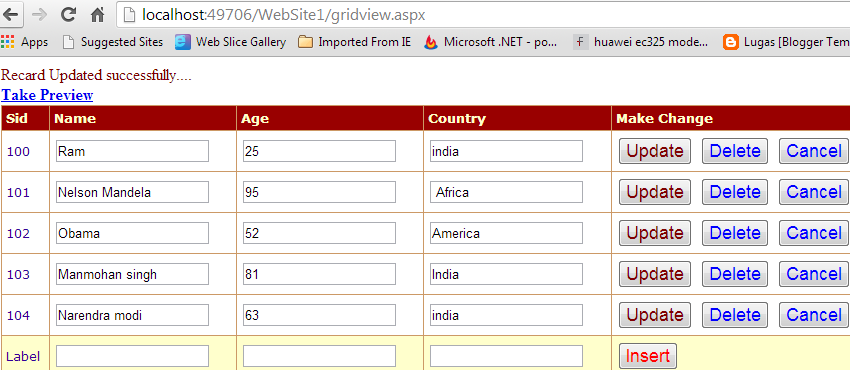
Task: Click the Insert button
Action: pyautogui.click(x=648, y=356)
